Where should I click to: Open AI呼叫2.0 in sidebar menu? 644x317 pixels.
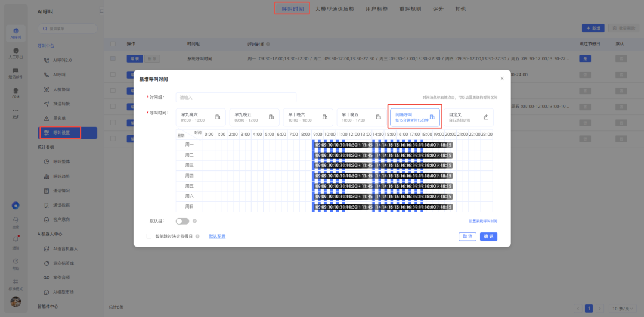(x=63, y=60)
